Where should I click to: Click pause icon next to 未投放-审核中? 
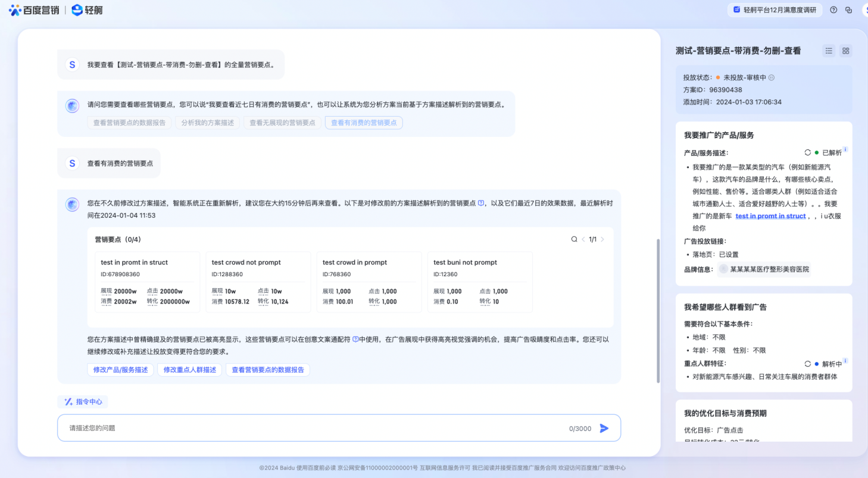point(772,77)
